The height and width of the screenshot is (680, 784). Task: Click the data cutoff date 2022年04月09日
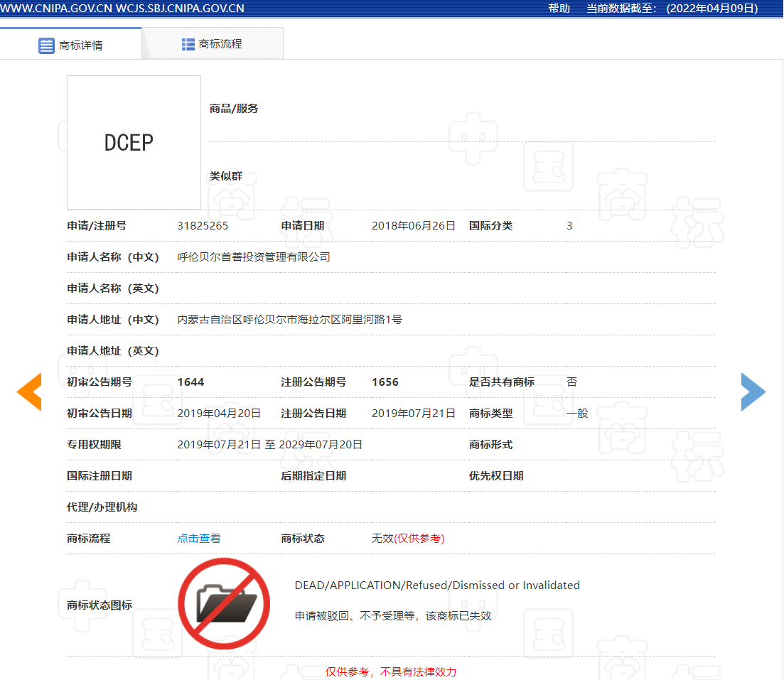pos(712,9)
